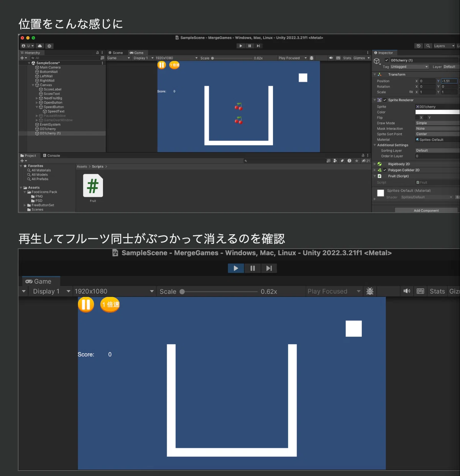Viewport: 460px width, 476px height.
Task: Collapse the Canvas object in Hierarchy
Action: tap(33, 85)
